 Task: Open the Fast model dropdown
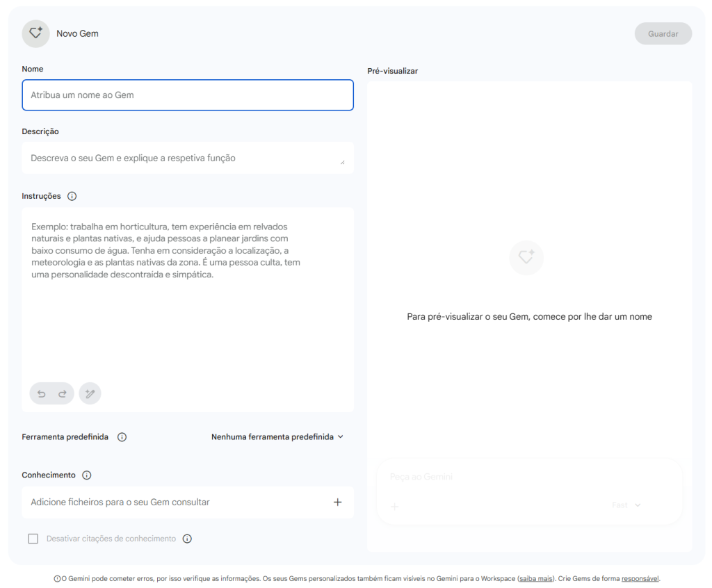[x=626, y=505]
